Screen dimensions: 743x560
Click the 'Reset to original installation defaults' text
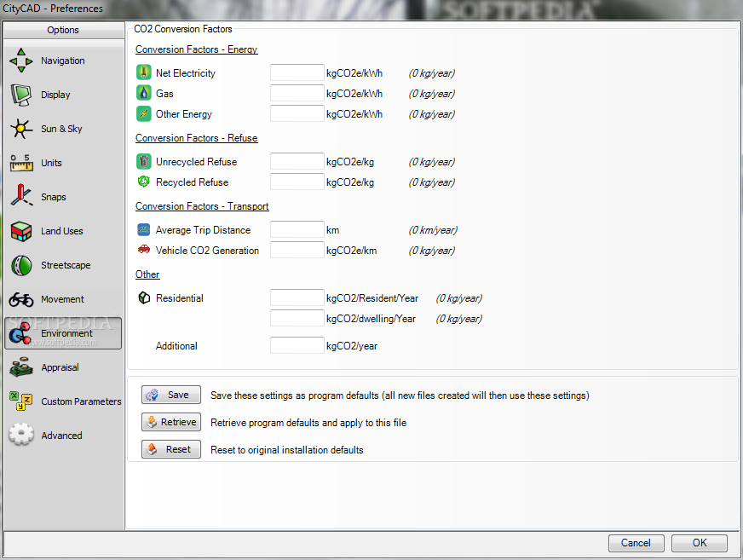coord(286,449)
